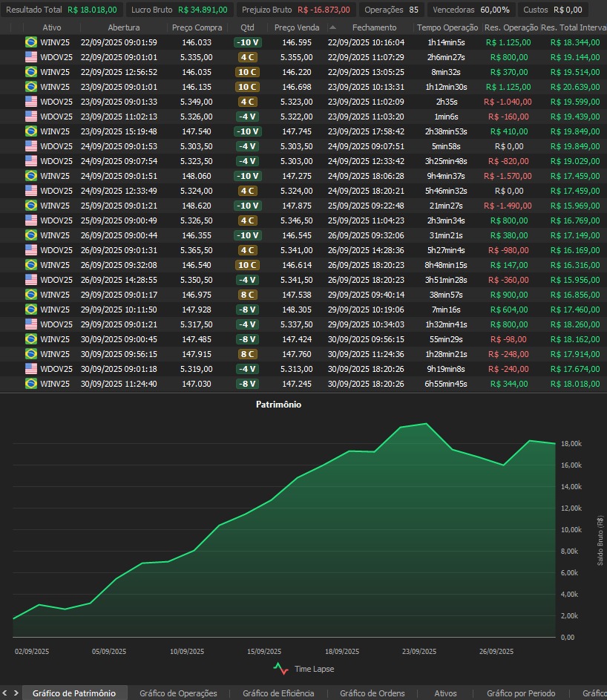Click Brazil flag on WINV25 opened 22/09/2025 09:01:59
The image size is (607, 700).
tap(30, 42)
